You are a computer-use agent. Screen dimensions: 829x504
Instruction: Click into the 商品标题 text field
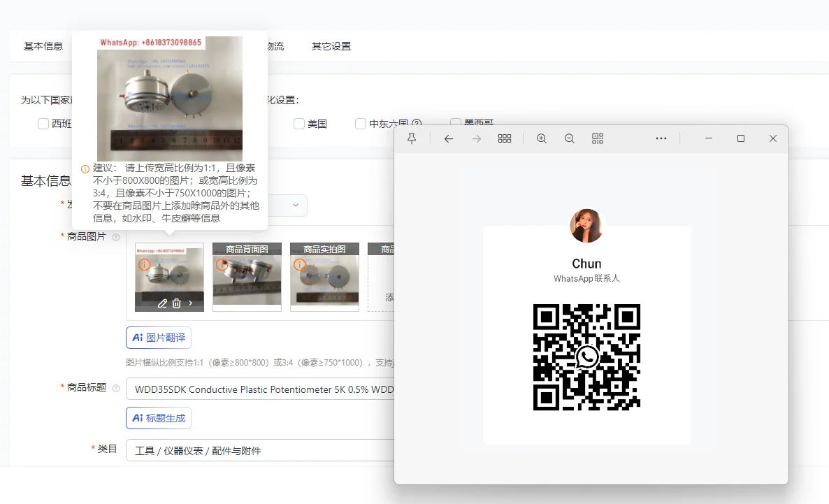coord(259,389)
